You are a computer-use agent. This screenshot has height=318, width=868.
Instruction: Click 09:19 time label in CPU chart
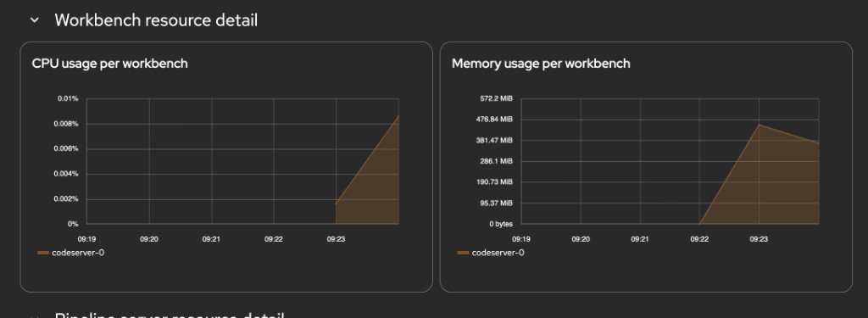pos(87,239)
